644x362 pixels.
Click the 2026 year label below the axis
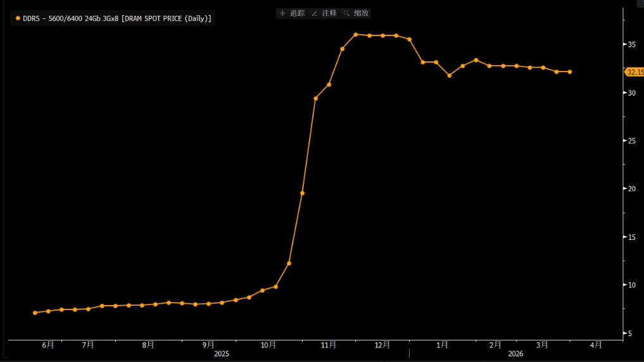pyautogui.click(x=515, y=354)
